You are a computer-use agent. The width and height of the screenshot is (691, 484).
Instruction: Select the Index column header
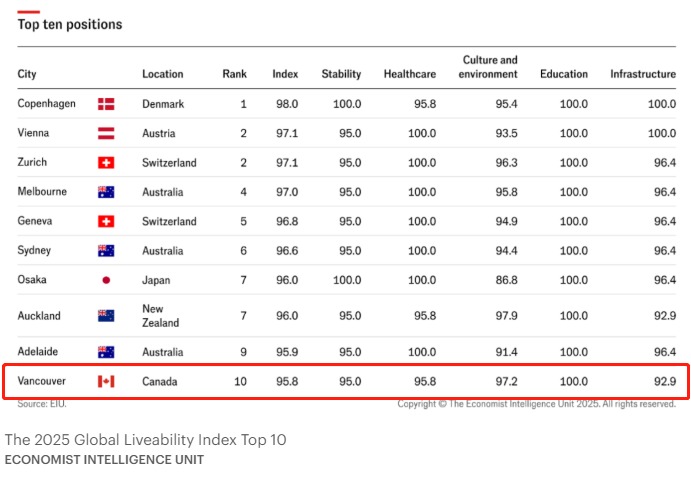coord(285,74)
